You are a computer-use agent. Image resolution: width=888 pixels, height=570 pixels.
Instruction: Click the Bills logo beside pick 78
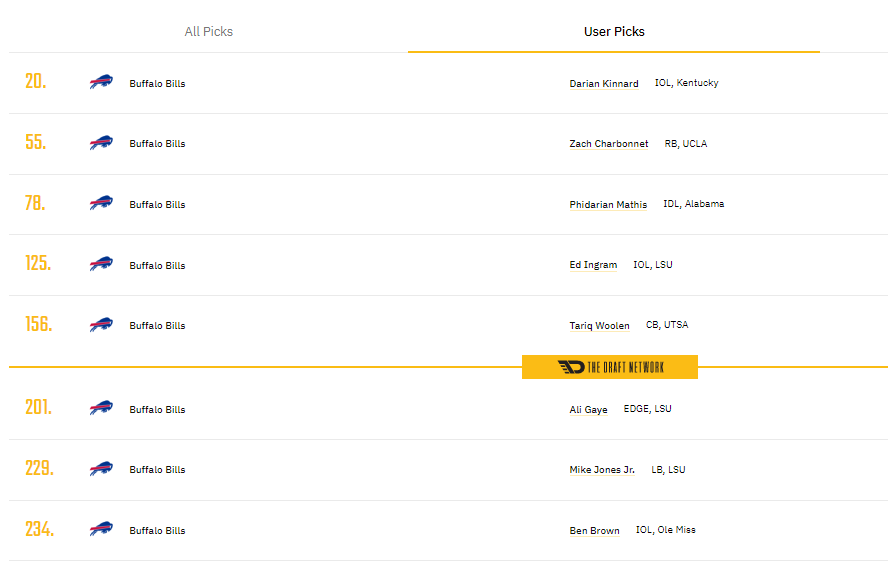pos(101,203)
